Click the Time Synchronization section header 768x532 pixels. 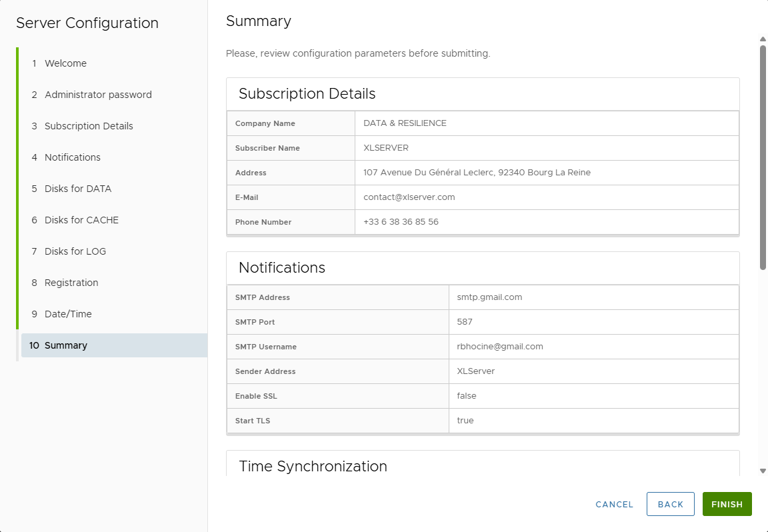tap(313, 466)
